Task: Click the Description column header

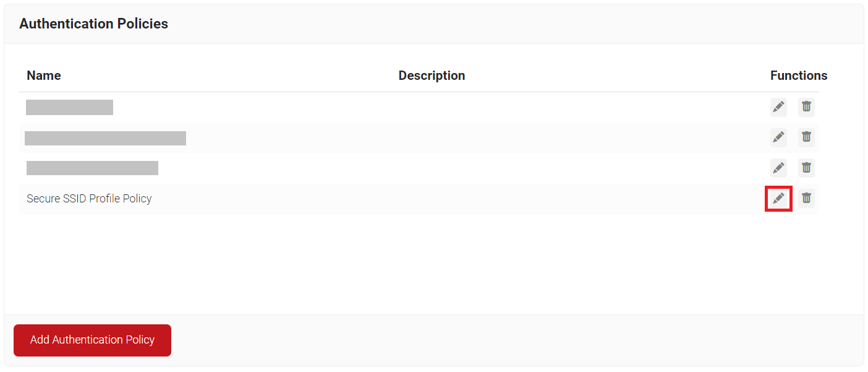Action: [x=432, y=76]
